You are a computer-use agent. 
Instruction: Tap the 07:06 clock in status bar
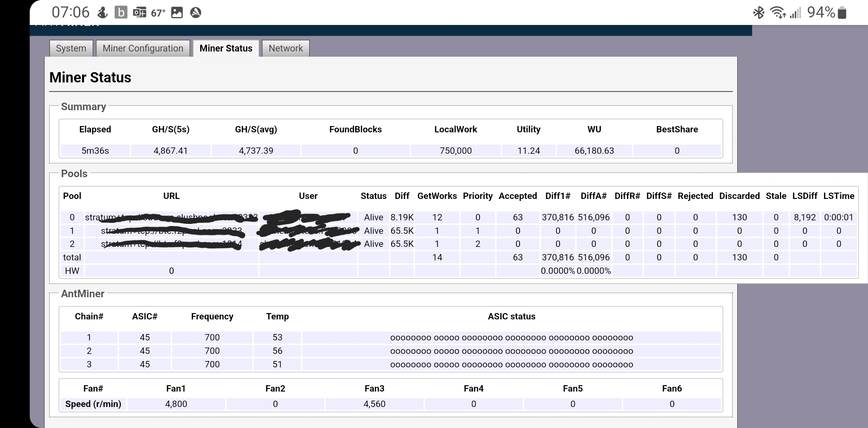[71, 12]
